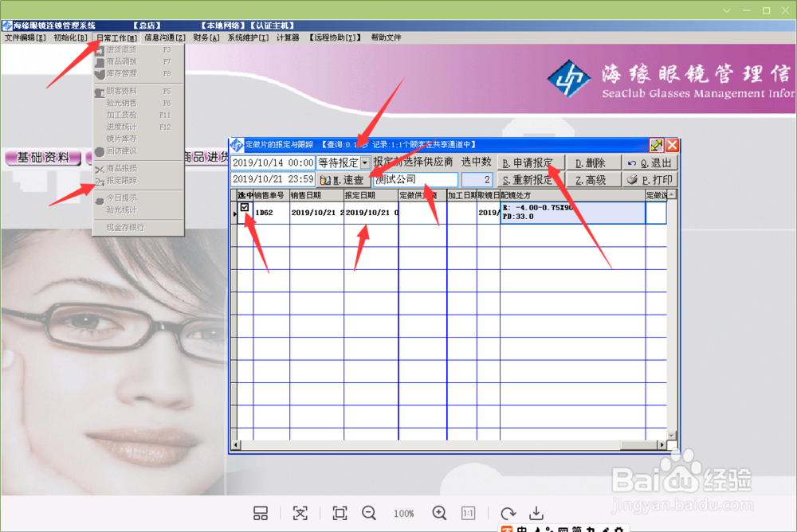The image size is (797, 532).
Task: Zoom out with the minus magnifier icon
Action: click(369, 513)
